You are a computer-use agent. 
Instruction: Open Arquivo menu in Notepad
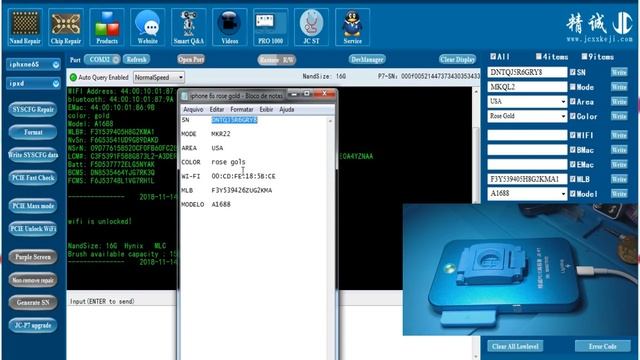click(193, 109)
